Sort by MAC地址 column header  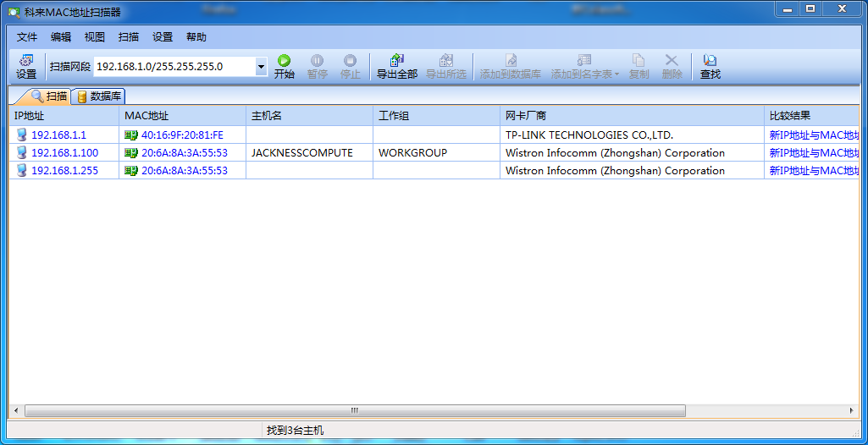(183, 116)
